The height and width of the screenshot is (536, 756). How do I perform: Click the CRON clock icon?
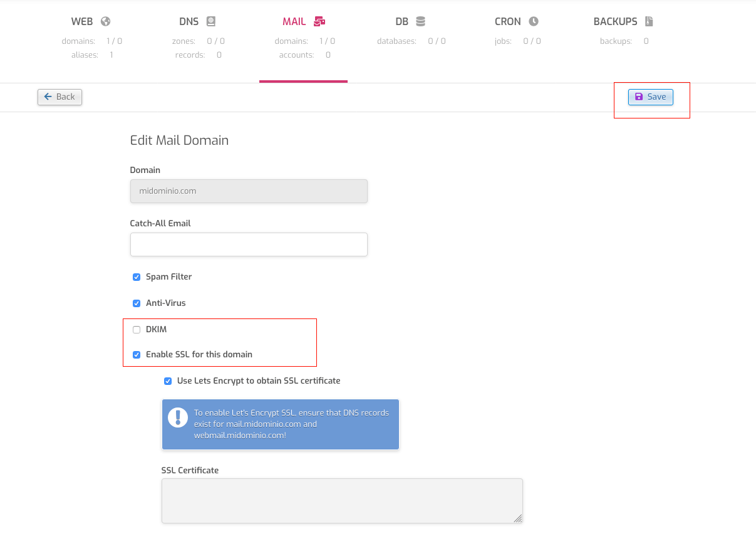(534, 21)
